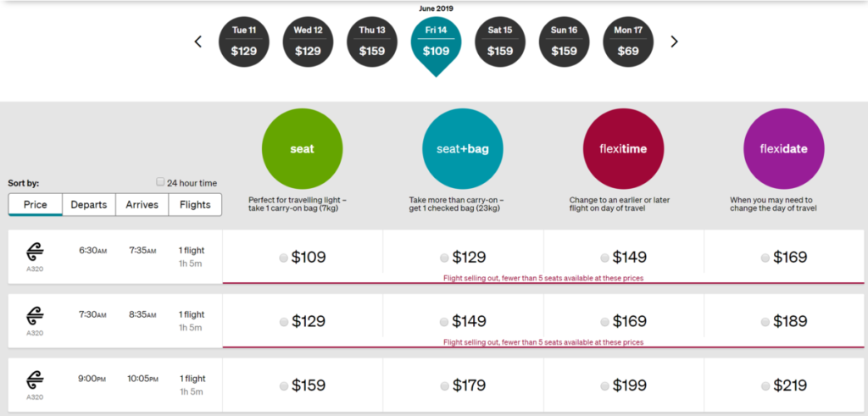Open the 7:30 AM flight's "1 flight" details
This screenshot has width=868, height=416.
(192, 315)
